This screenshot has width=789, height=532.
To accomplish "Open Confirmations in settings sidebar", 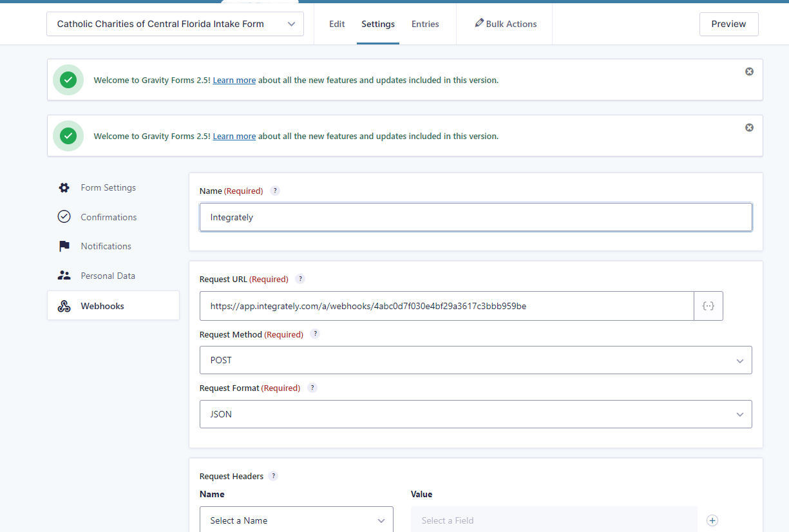I will pyautogui.click(x=108, y=217).
